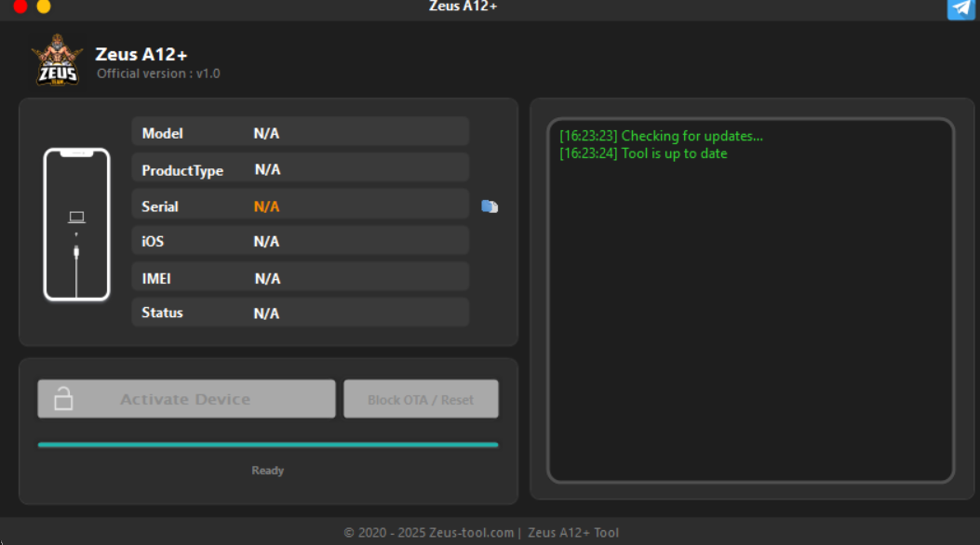980x545 pixels.
Task: Click the teal progress bar
Action: 268,445
